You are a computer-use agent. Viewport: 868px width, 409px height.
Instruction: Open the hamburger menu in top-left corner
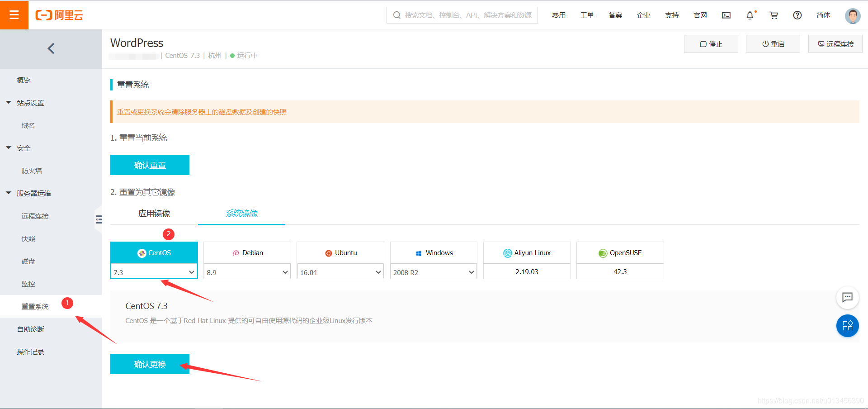14,15
